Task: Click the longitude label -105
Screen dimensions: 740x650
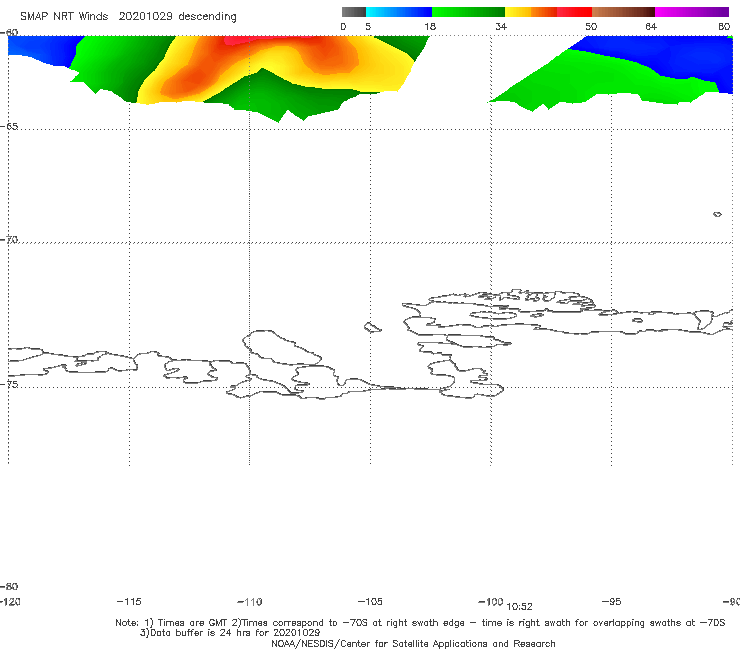Action: click(x=370, y=601)
